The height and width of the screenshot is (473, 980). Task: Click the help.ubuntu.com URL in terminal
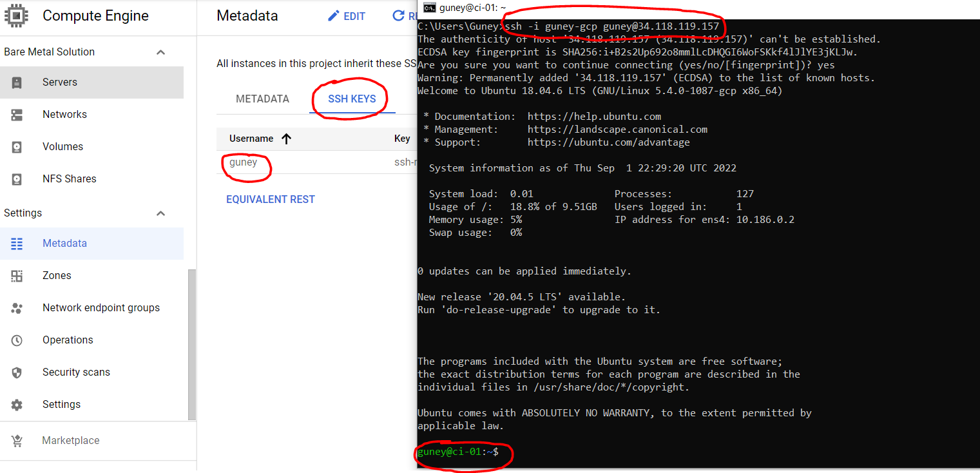[x=594, y=117]
